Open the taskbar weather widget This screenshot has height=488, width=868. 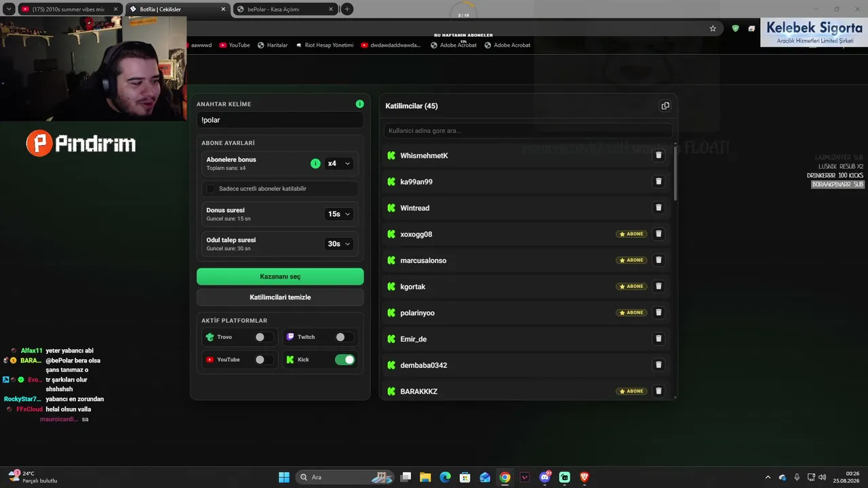[33, 477]
